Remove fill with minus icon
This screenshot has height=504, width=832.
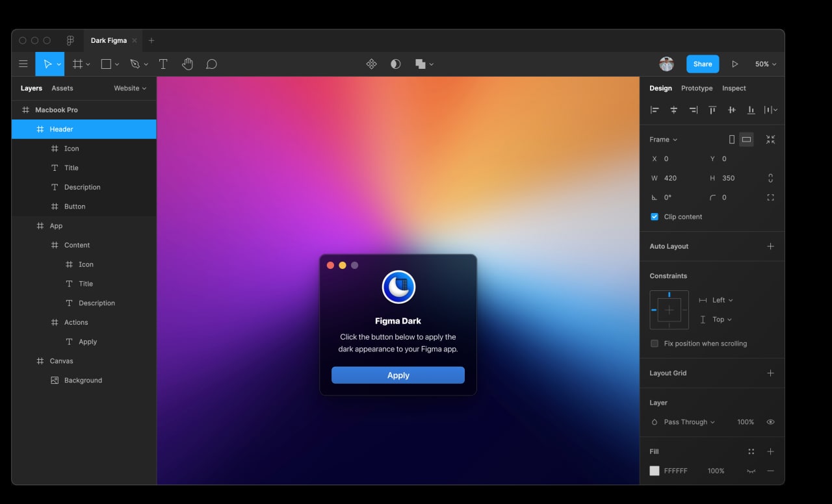770,471
